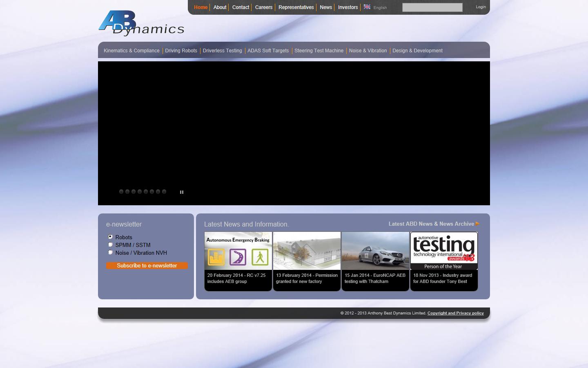588x368 pixels.
Task: Select the Robots newsletter radio button
Action: click(110, 236)
